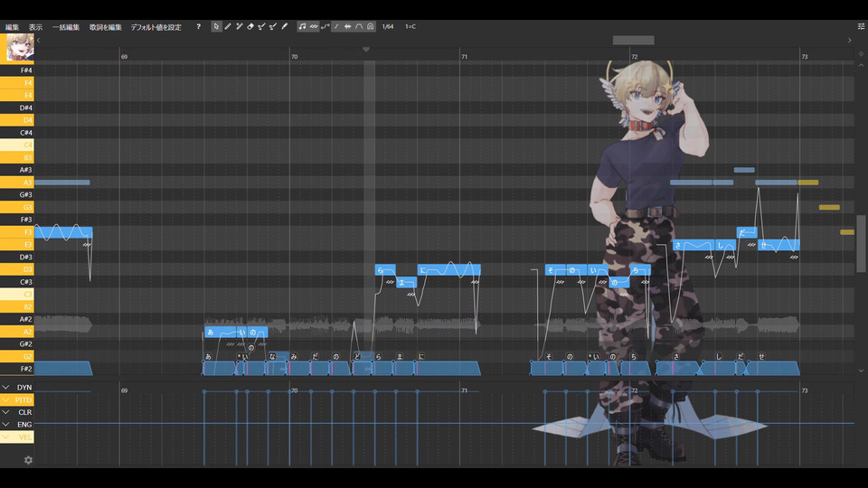Click the diamond icon above vertical scrollbar
This screenshot has height=488, width=868.
pos(861,53)
